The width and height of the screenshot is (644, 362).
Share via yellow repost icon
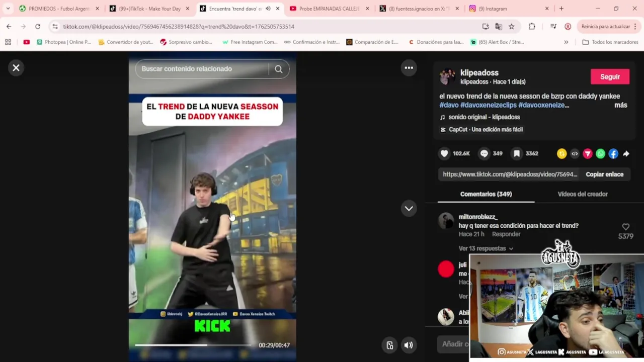pyautogui.click(x=562, y=154)
